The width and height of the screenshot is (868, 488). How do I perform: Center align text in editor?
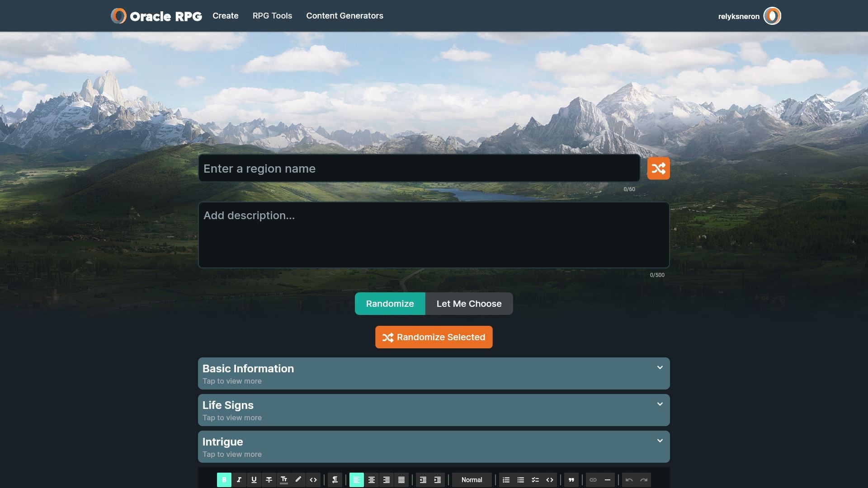coord(371,480)
